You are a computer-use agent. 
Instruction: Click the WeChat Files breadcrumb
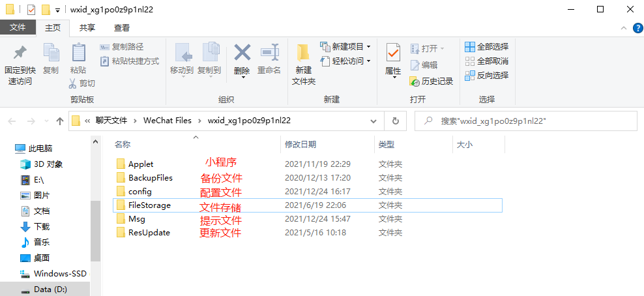click(x=168, y=121)
